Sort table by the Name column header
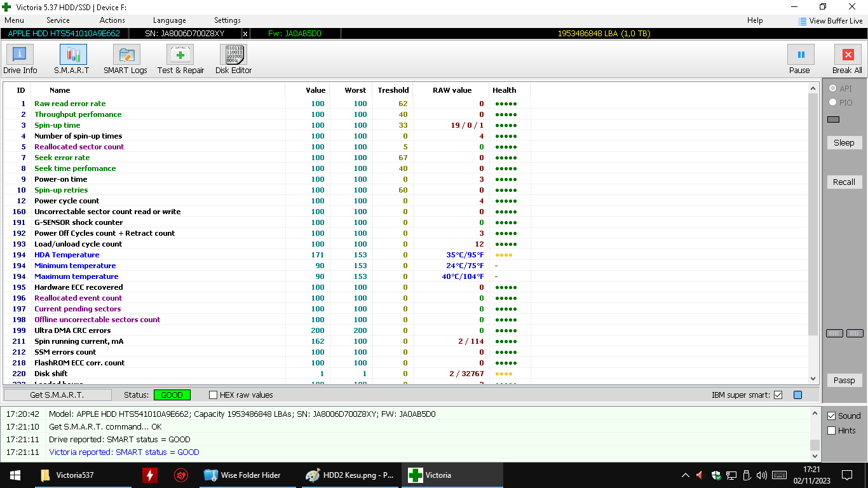The image size is (868, 488). point(60,90)
